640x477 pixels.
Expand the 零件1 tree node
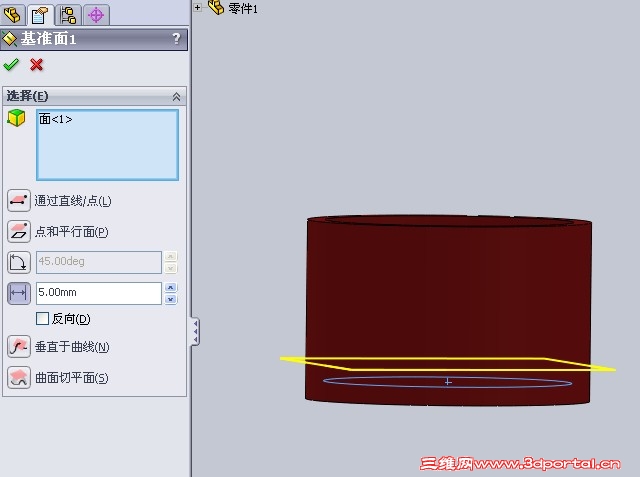pos(198,7)
